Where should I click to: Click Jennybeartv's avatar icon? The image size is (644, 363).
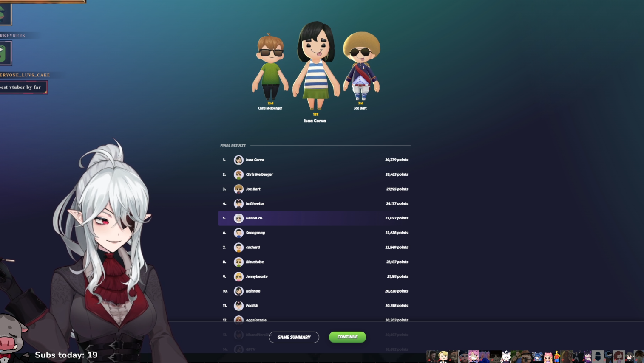[x=238, y=276]
